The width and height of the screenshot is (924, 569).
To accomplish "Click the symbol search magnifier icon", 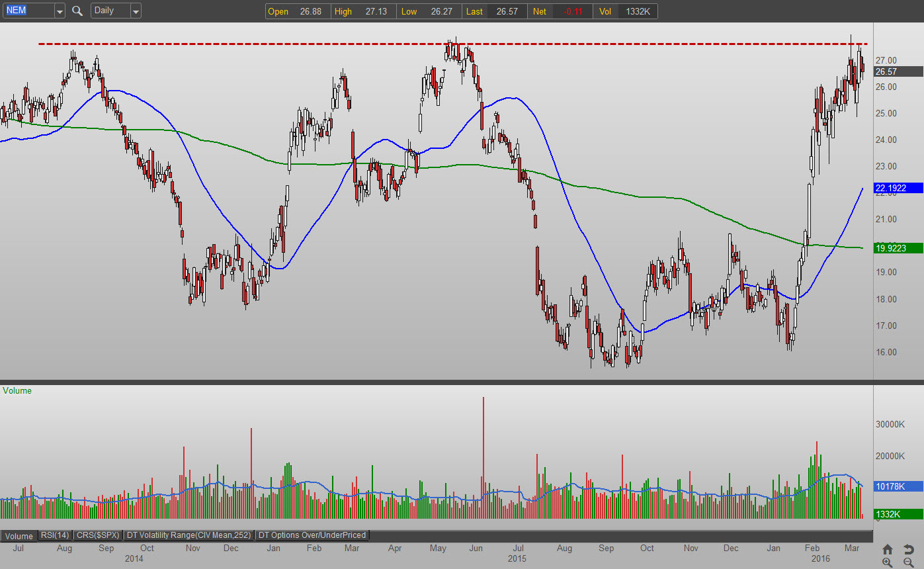I will (x=77, y=11).
